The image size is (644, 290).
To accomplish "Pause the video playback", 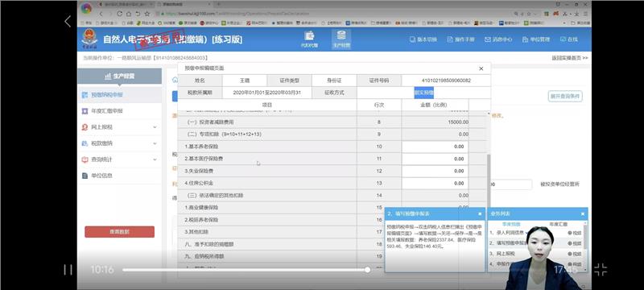I will pos(68,270).
